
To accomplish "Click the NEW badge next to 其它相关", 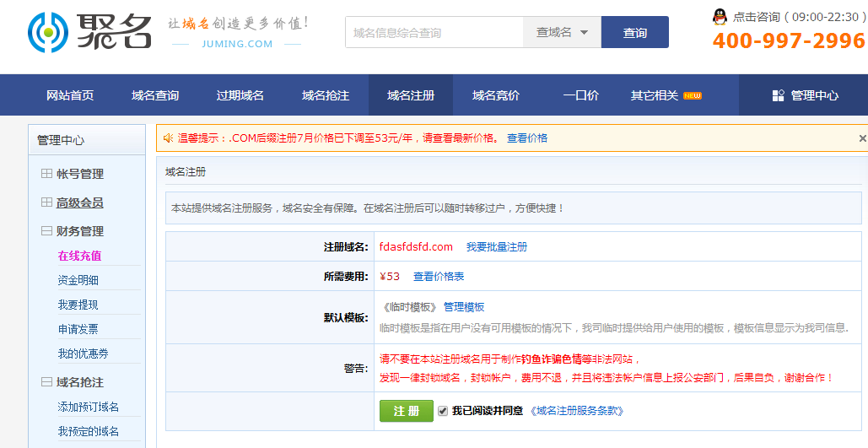I will click(x=693, y=95).
